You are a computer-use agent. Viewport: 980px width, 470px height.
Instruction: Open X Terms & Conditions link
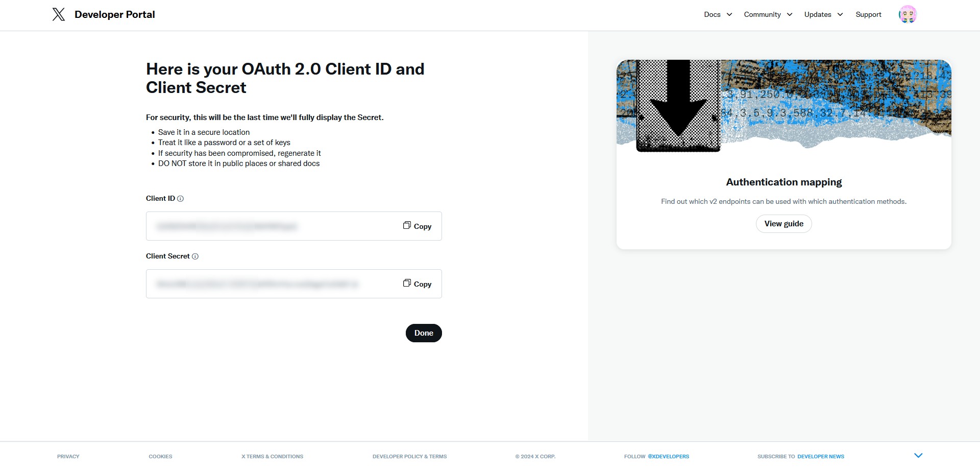[x=272, y=456]
